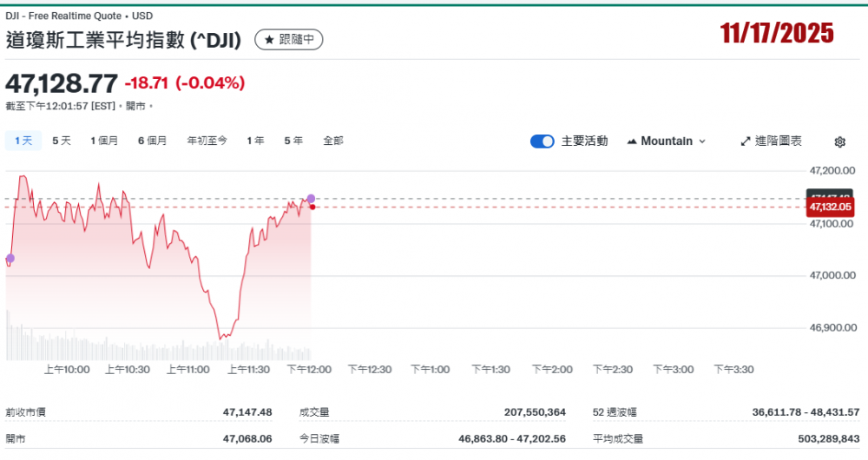The image size is (868, 460).
Task: Select the 1年 range tab
Action: coord(255,141)
